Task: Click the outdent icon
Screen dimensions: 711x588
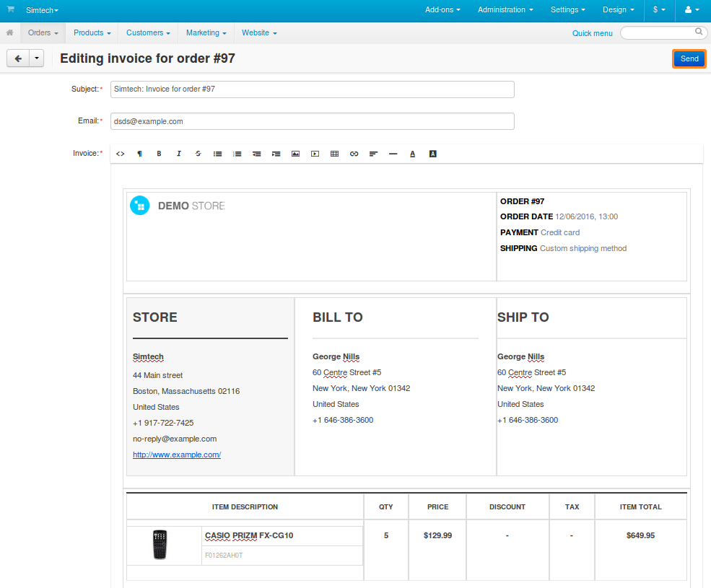Action: [x=257, y=154]
